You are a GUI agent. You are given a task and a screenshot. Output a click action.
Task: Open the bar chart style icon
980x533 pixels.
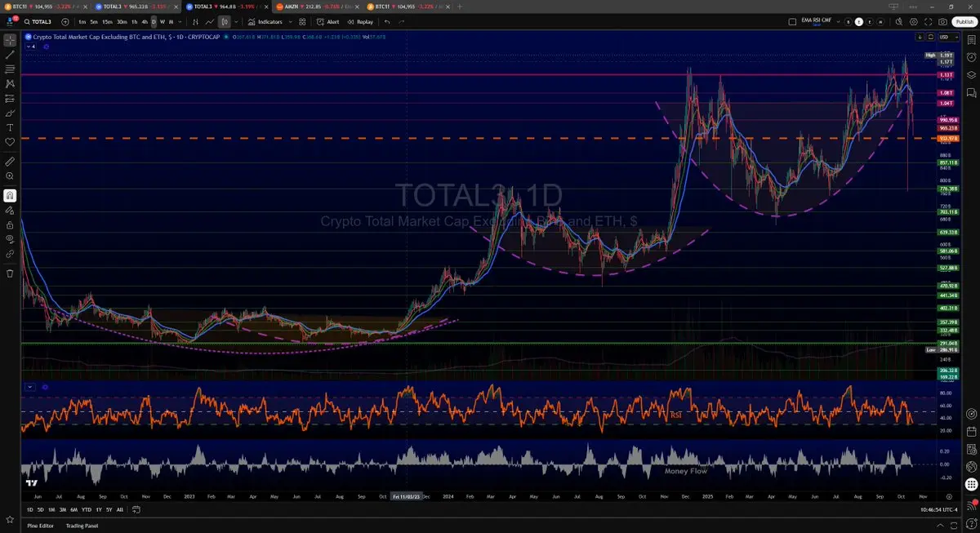tap(196, 22)
